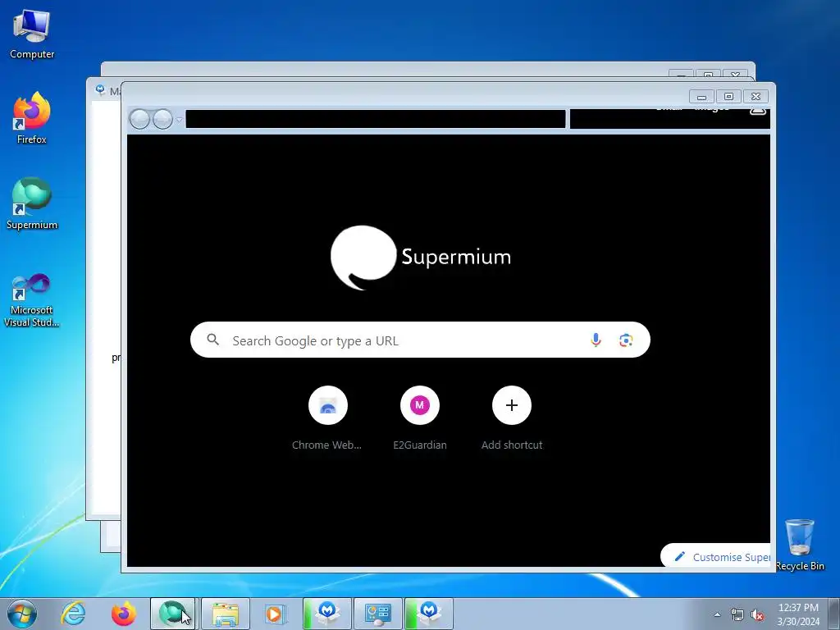Click the muted volume tray icon

[x=757, y=614]
